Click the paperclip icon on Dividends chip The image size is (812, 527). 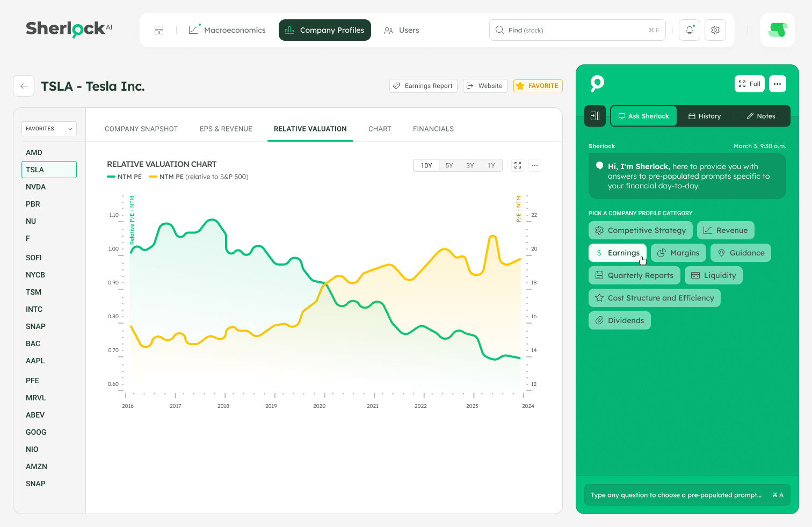(599, 320)
